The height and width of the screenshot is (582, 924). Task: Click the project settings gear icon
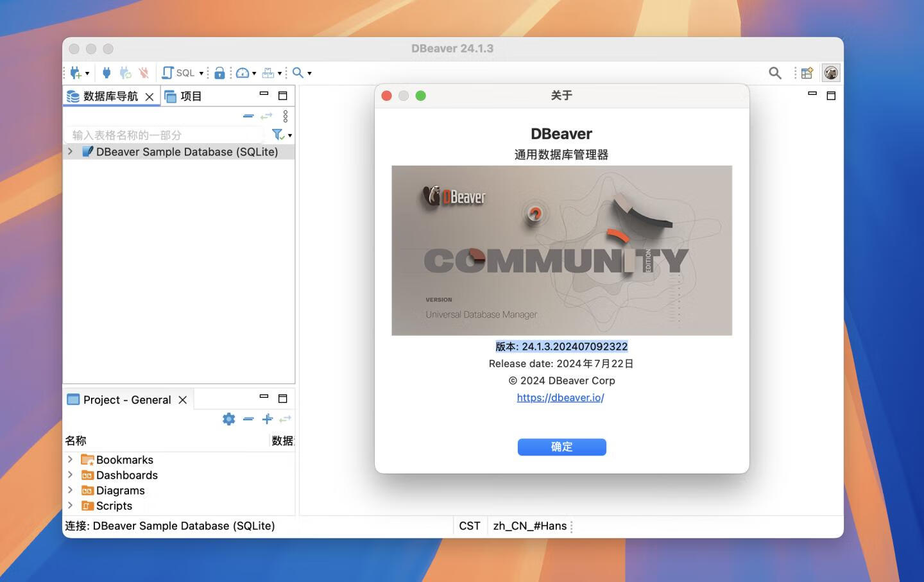click(x=228, y=419)
